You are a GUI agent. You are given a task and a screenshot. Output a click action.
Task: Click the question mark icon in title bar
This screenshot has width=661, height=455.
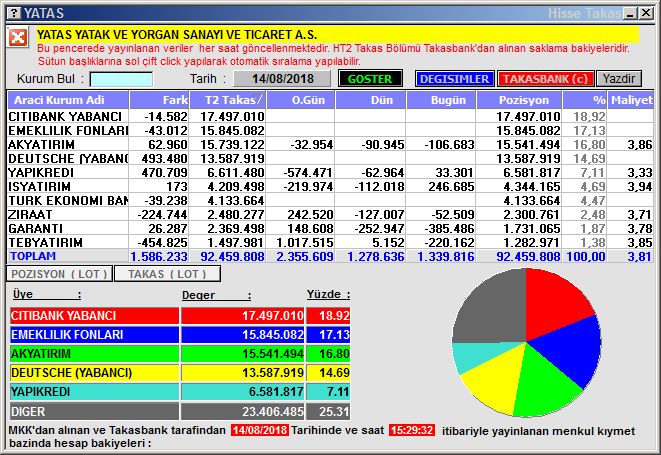coord(14,13)
